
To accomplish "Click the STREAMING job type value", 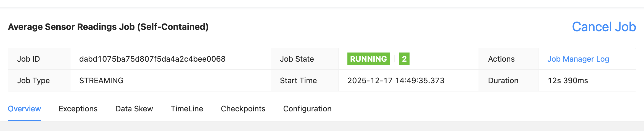I will [101, 80].
